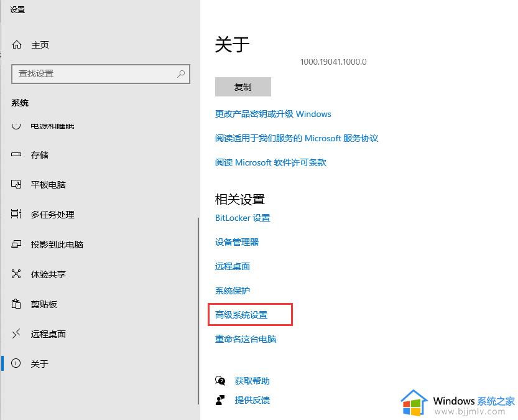Image resolution: width=518 pixels, height=420 pixels.
Task: Open 更改产品密钥或升级 Windows link
Action: pos(273,114)
